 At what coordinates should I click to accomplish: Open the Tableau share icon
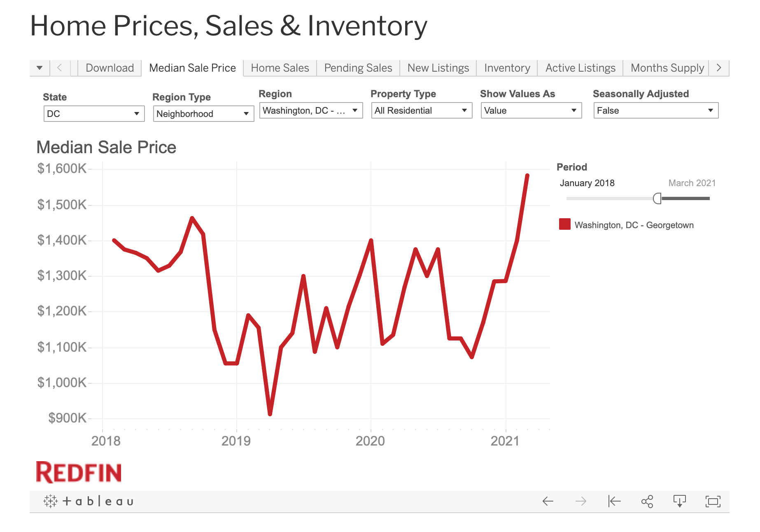tap(647, 501)
